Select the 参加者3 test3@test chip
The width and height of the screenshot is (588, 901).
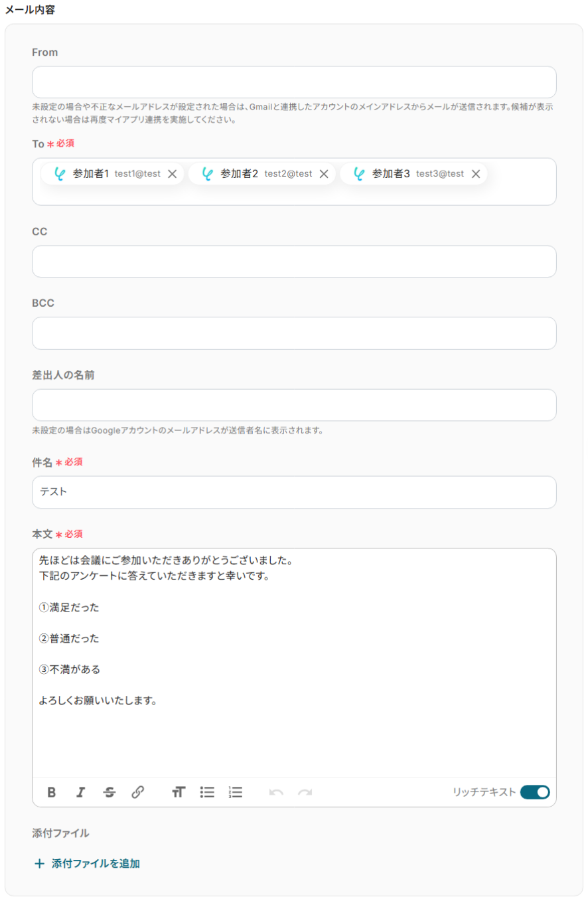[414, 174]
